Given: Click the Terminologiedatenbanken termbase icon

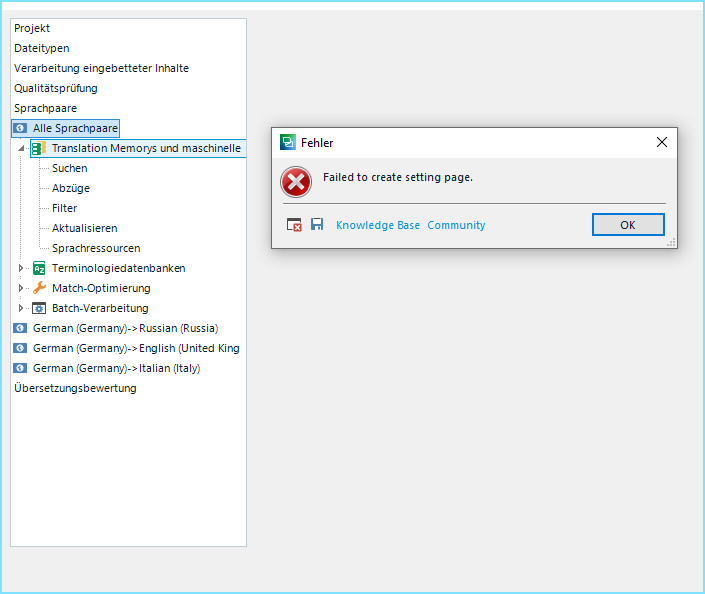Looking at the screenshot, I should click(x=39, y=268).
